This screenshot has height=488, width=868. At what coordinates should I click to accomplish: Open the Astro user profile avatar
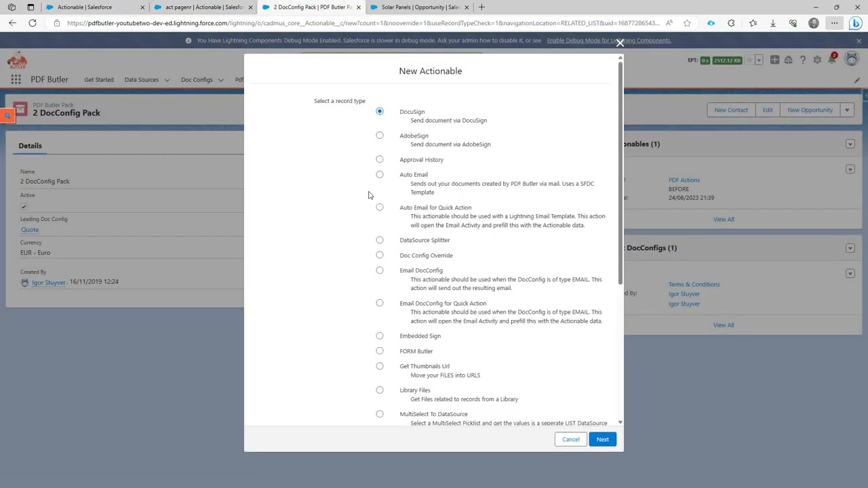pos(852,60)
